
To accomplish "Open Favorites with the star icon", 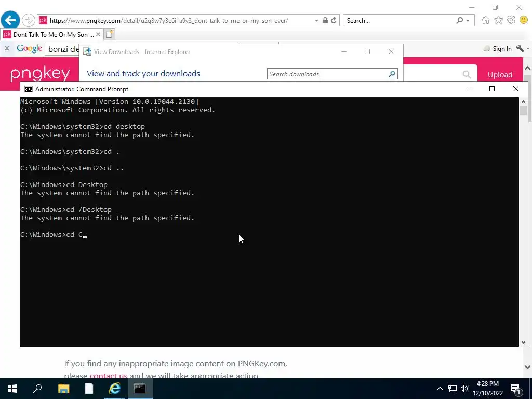I will click(x=498, y=20).
